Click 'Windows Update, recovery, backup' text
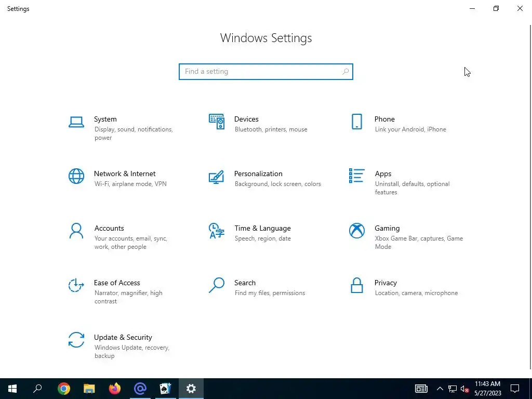Screen dimensions: 532x399 click(x=131, y=352)
